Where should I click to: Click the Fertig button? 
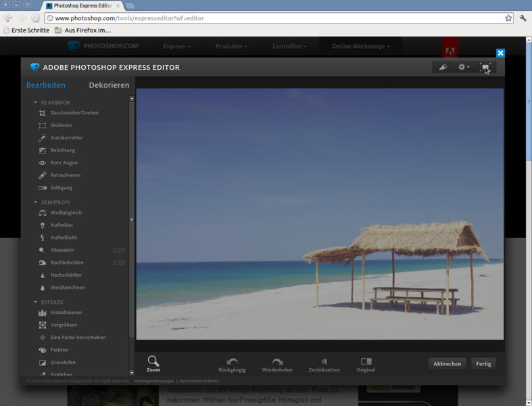tap(483, 364)
